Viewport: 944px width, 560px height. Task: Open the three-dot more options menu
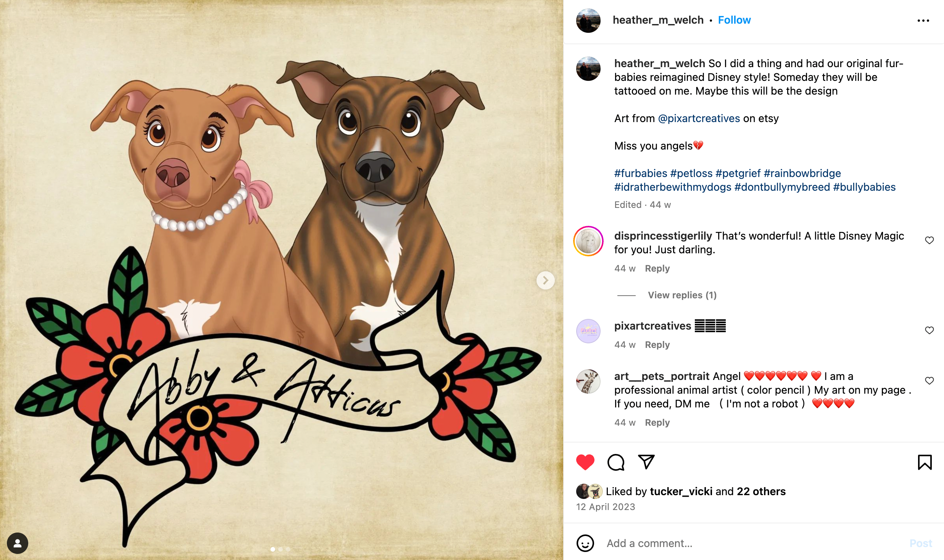pos(923,21)
